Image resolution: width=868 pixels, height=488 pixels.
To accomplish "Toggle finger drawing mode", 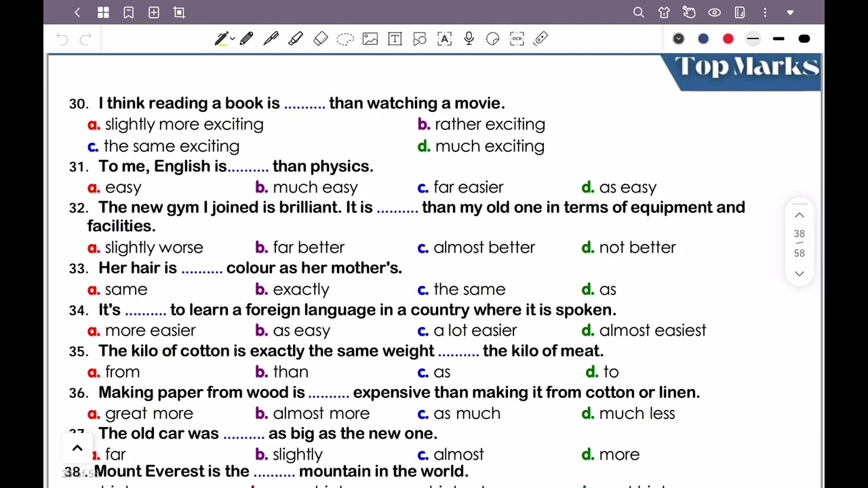I will tap(689, 12).
